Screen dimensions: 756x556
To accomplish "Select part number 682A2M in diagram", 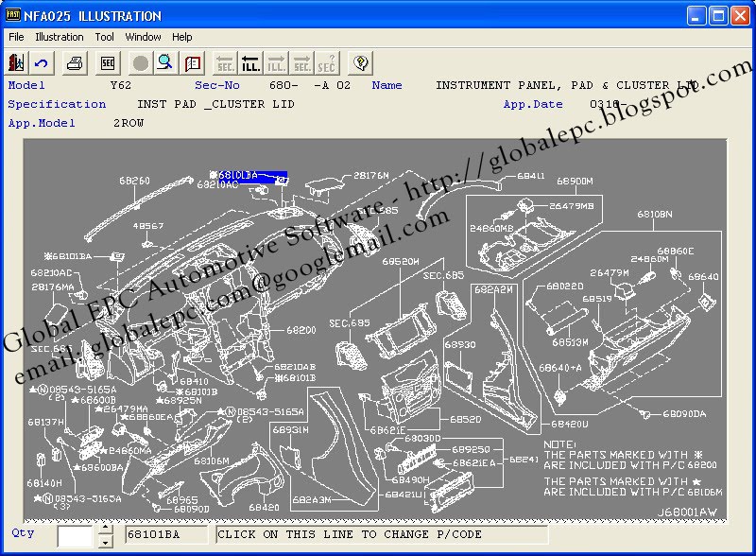I will [493, 289].
